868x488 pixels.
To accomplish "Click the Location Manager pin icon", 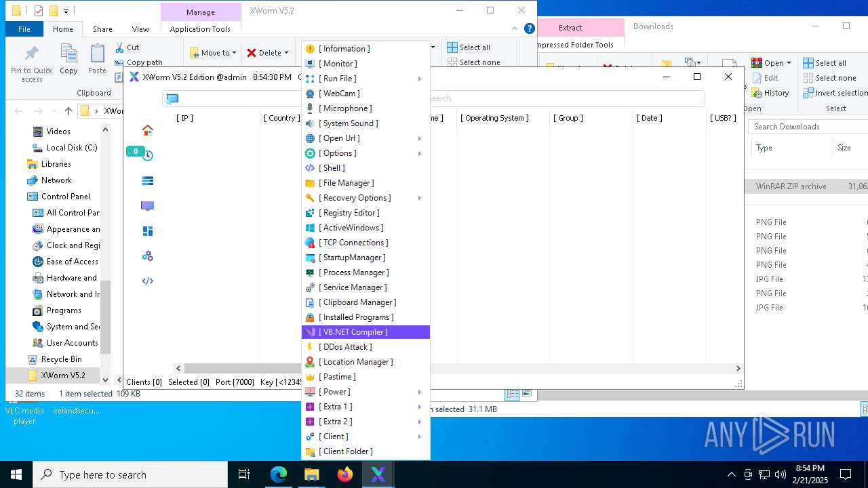I will tap(310, 362).
